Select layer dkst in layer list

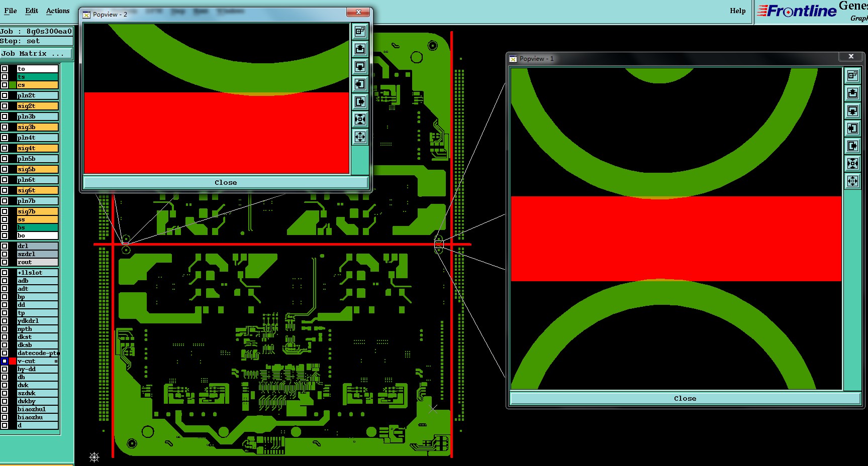(x=38, y=337)
